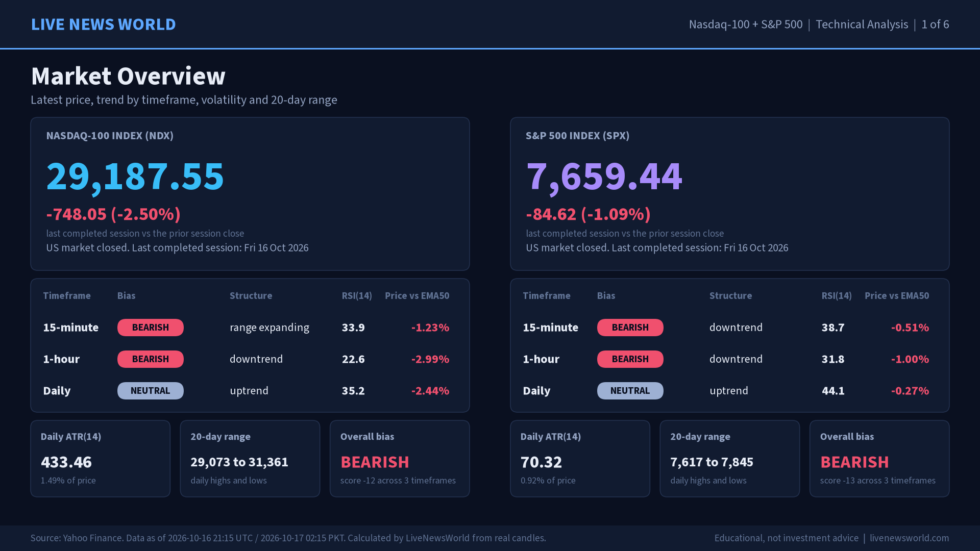Click NEUTRAL badge in SPX Daily row
Viewport: 980px width, 551px height.
tap(630, 391)
